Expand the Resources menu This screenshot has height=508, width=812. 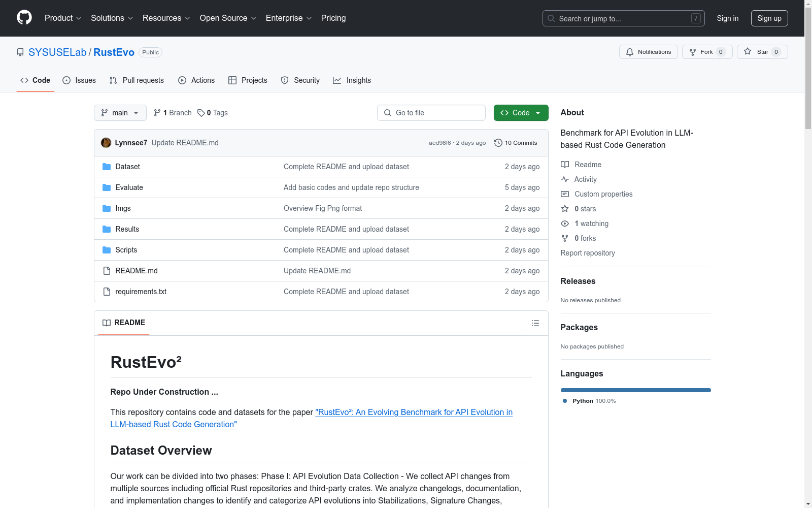[166, 18]
